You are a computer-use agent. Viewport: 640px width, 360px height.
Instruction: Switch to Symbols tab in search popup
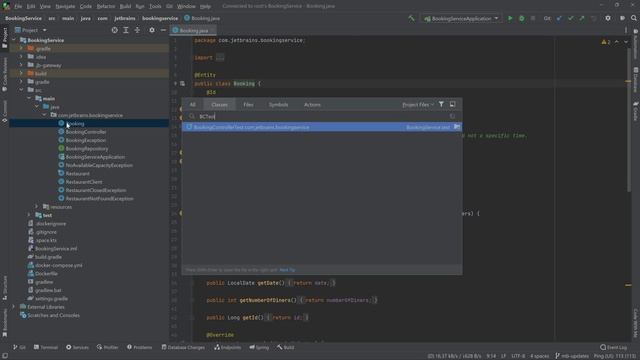[x=278, y=105]
